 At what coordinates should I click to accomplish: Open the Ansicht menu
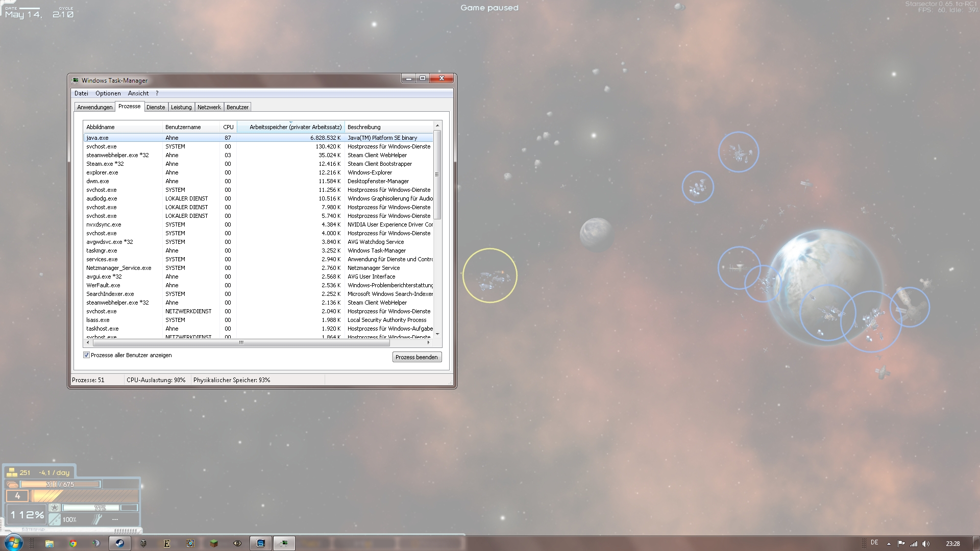138,93
